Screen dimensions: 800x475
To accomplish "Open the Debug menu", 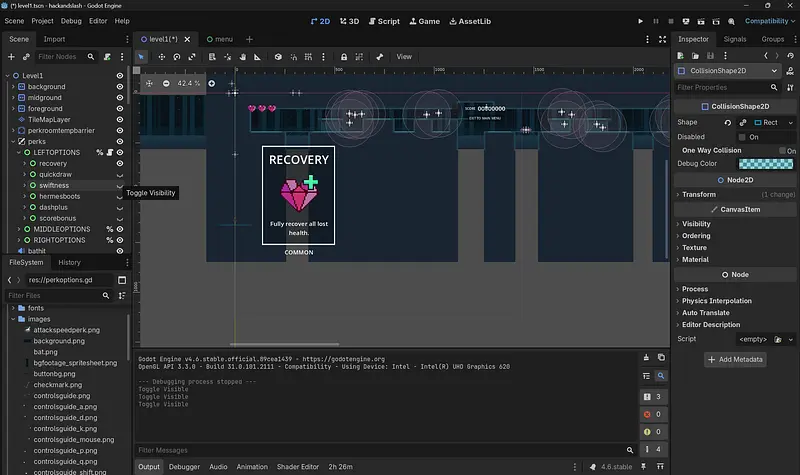I will [71, 21].
